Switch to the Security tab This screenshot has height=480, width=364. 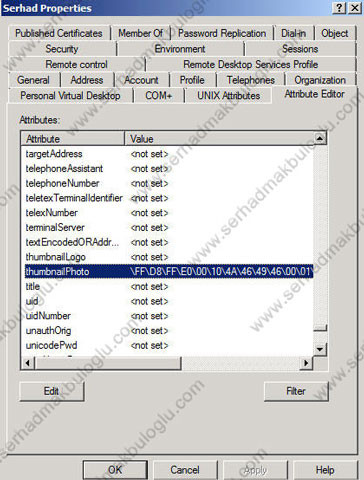(62, 49)
